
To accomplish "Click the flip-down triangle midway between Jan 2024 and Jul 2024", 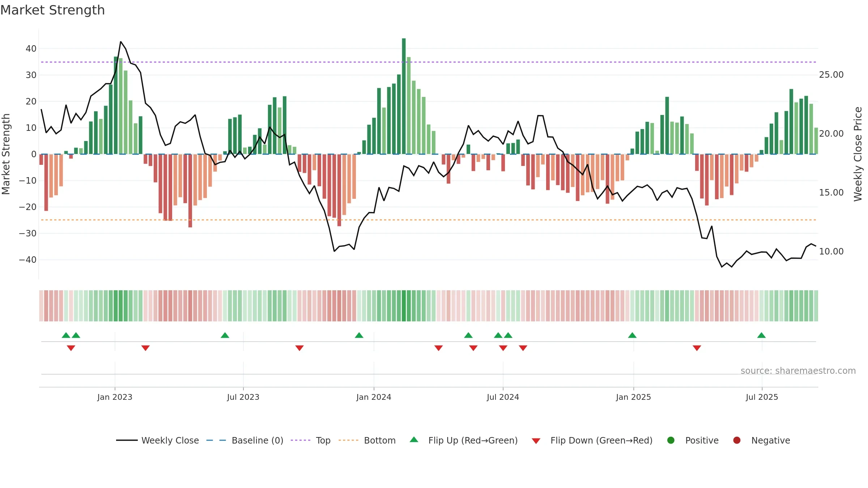I will pyautogui.click(x=438, y=348).
